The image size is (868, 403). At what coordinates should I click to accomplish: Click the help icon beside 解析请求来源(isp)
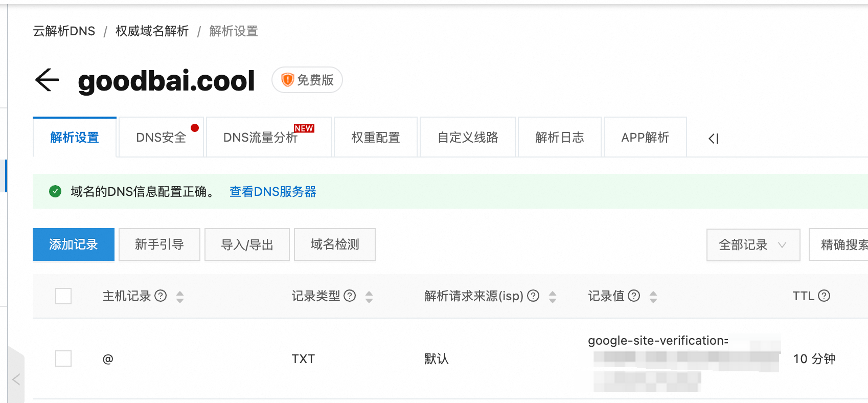tap(533, 296)
